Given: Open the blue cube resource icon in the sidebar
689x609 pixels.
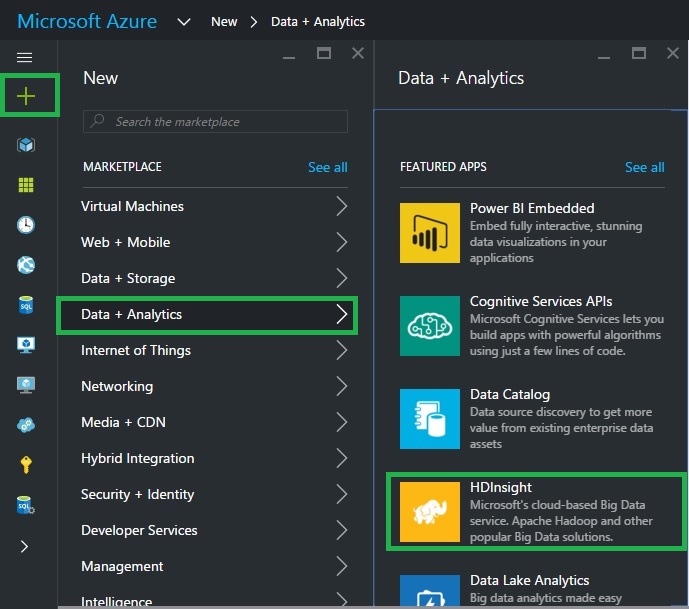Looking at the screenshot, I should pyautogui.click(x=26, y=145).
